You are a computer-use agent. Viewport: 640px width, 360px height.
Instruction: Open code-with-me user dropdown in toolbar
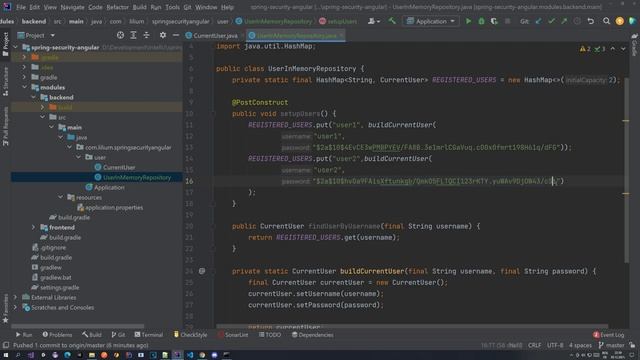(374, 21)
